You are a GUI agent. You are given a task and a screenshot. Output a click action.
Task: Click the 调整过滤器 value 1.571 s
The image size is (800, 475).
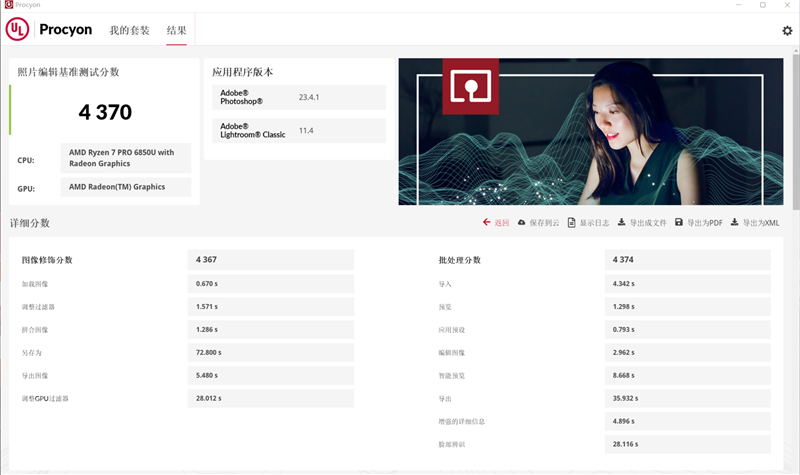(x=271, y=307)
